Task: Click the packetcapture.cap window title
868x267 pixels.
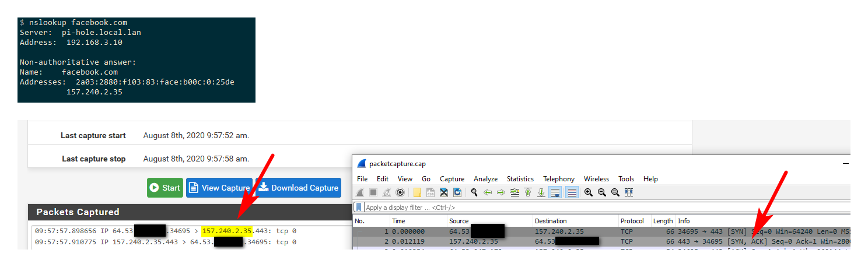Action: [x=397, y=164]
